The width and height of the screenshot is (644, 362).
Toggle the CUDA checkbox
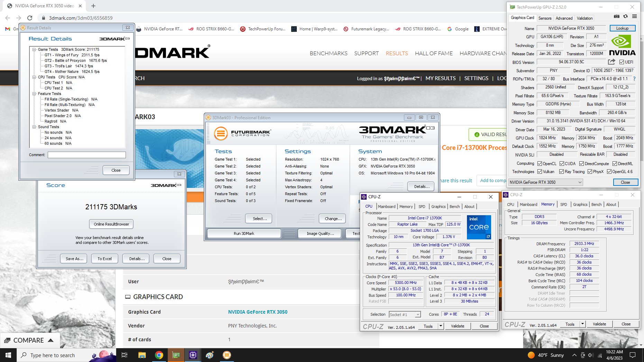click(x=562, y=163)
